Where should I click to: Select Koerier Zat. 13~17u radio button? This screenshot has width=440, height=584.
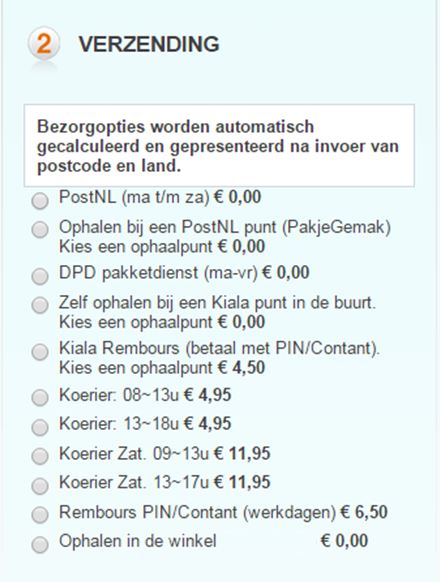40,486
